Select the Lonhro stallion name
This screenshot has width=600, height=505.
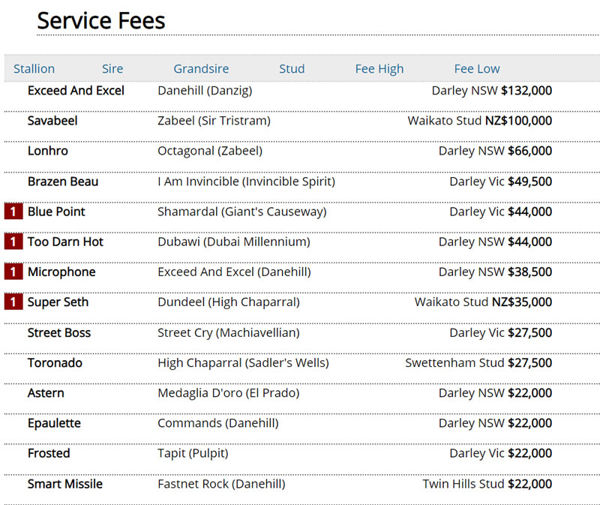click(x=49, y=151)
